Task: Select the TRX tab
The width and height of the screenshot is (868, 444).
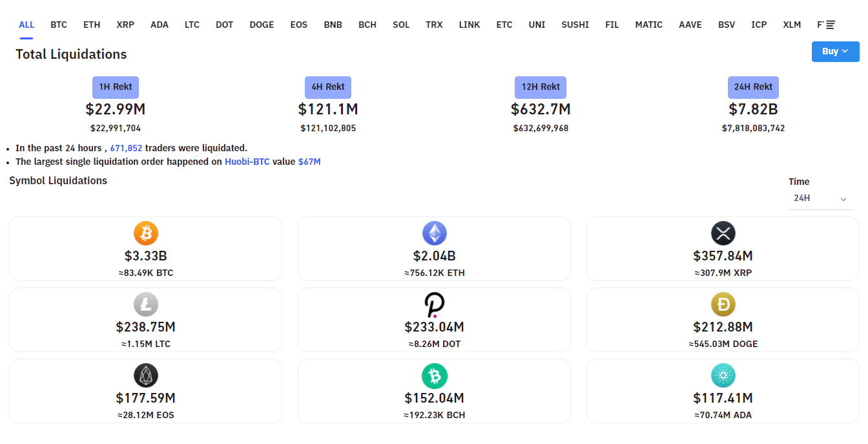Action: tap(434, 25)
